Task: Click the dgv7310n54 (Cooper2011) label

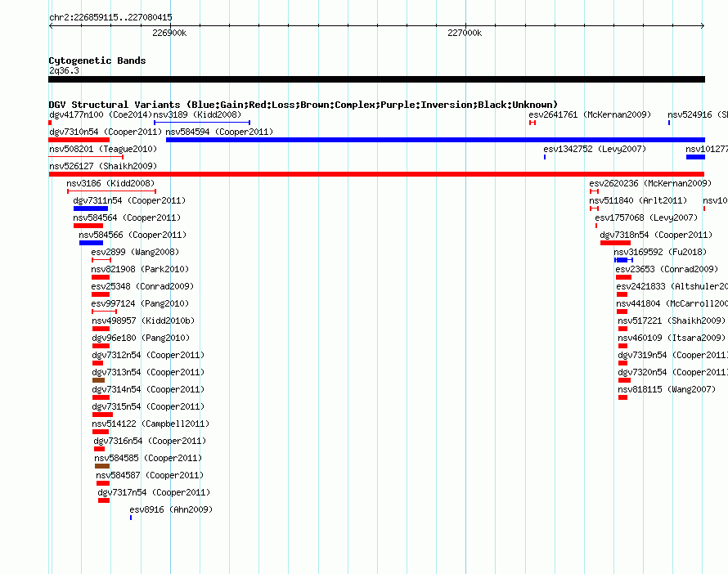Action: [106, 132]
